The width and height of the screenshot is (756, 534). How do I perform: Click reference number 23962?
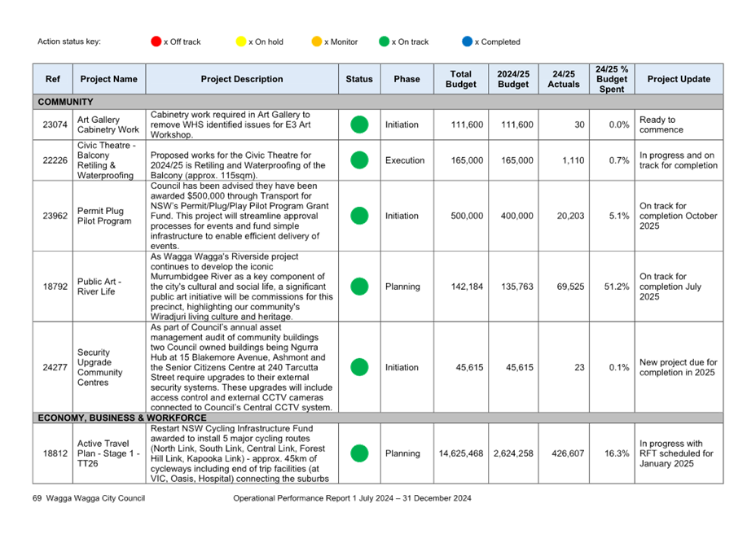pyautogui.click(x=55, y=216)
